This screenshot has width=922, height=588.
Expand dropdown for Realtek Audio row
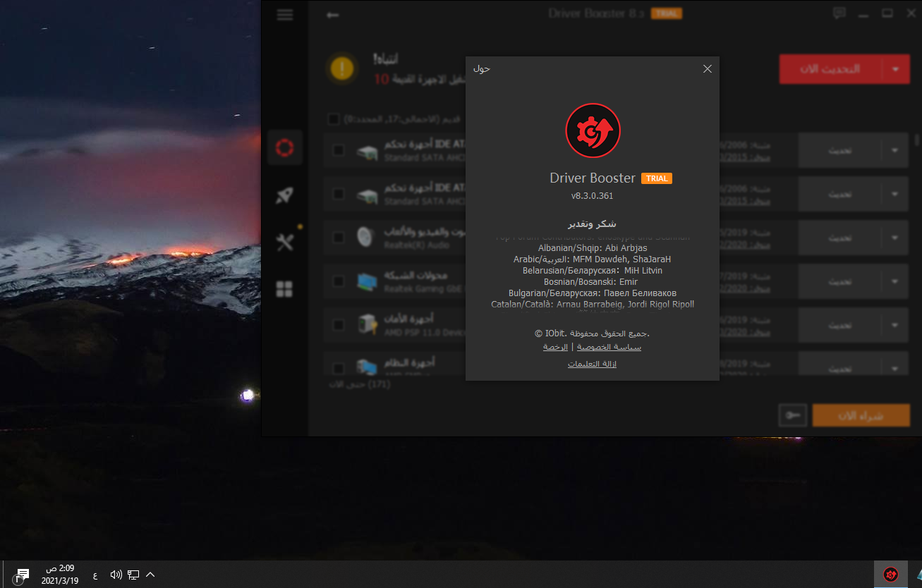point(895,238)
